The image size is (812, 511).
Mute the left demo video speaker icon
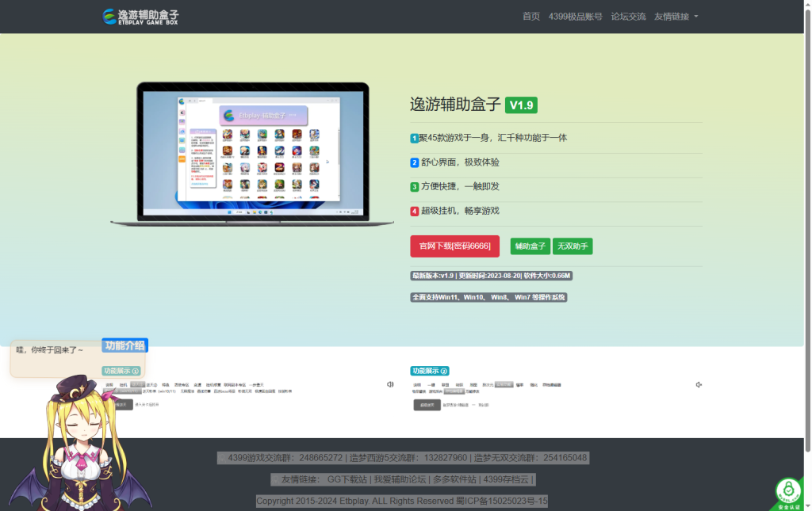point(390,384)
